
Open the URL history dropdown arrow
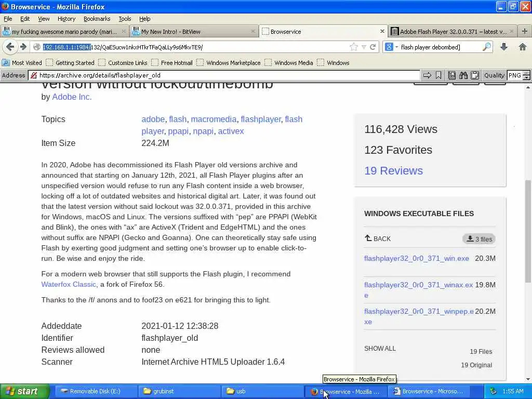click(364, 47)
